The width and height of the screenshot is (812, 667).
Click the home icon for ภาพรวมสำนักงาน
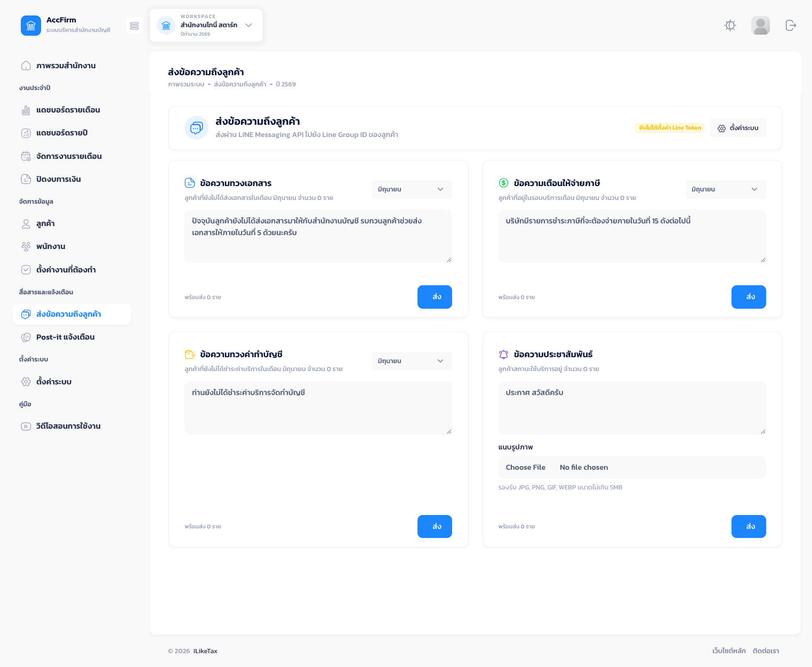click(26, 66)
